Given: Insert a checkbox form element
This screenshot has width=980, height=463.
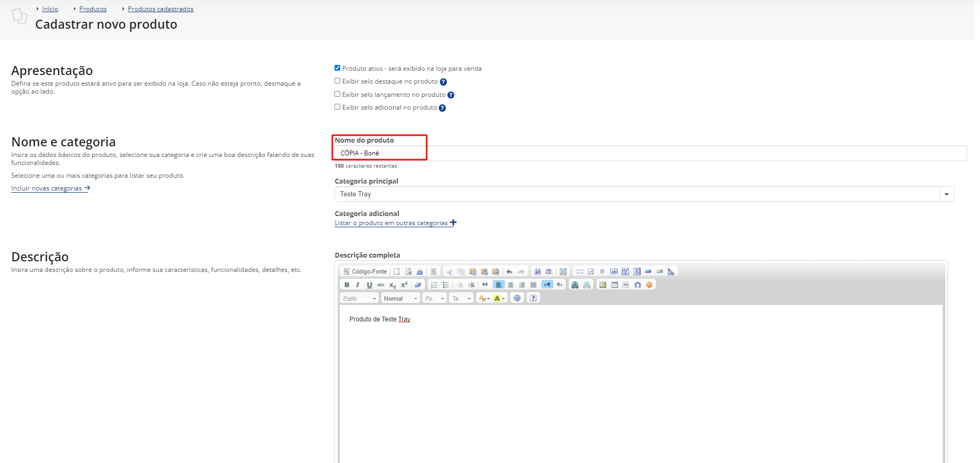Looking at the screenshot, I should (x=591, y=271).
